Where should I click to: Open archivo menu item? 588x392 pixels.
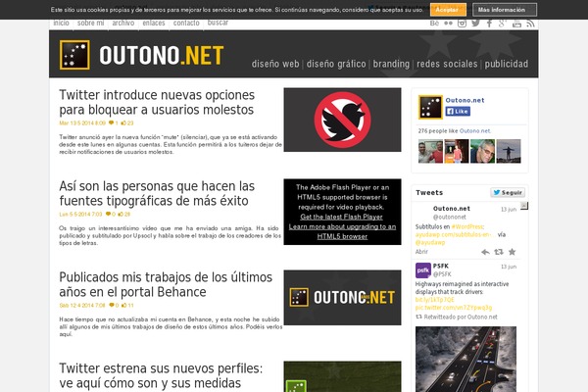pos(123,23)
